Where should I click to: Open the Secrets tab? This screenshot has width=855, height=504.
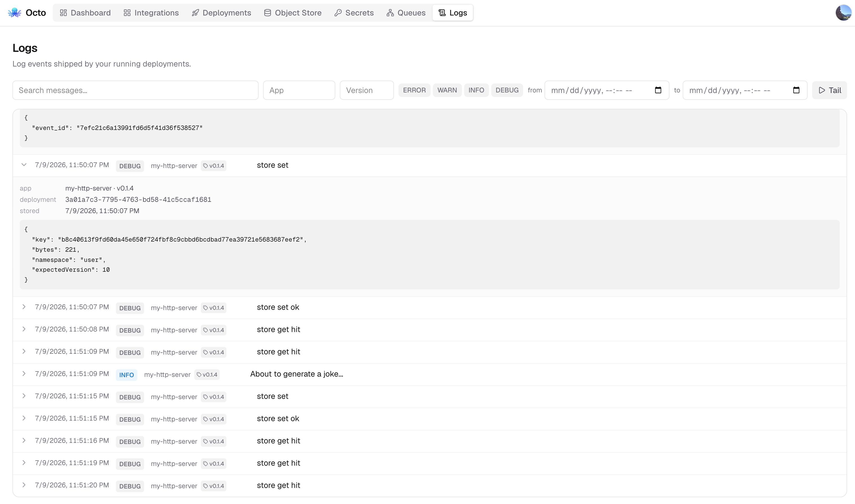354,13
